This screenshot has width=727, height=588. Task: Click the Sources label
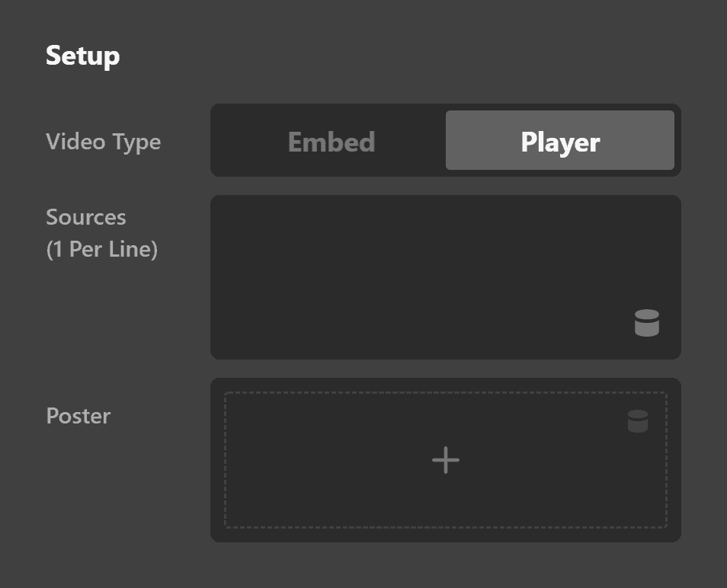click(x=86, y=217)
